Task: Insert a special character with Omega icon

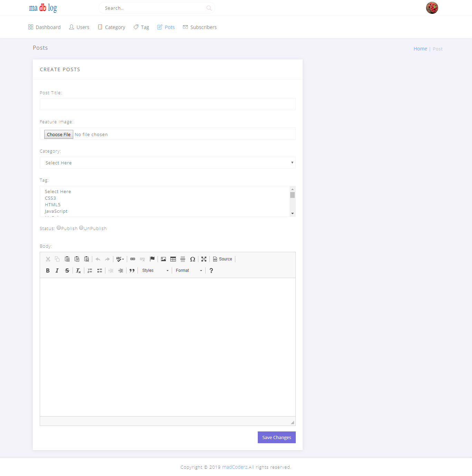Action: [192, 259]
